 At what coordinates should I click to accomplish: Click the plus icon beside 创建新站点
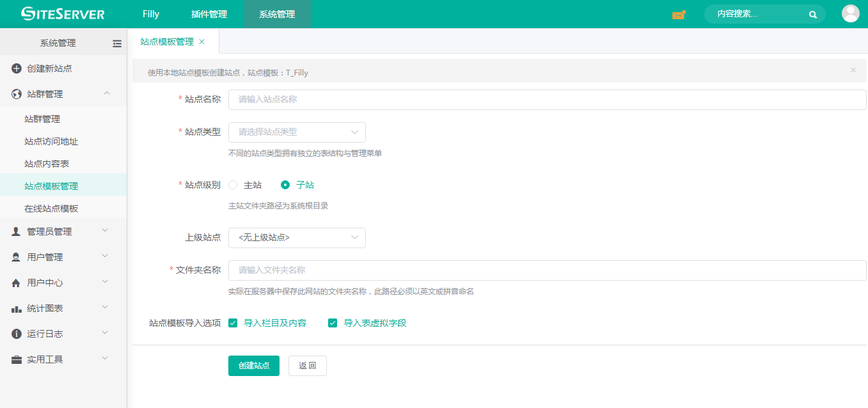point(17,68)
